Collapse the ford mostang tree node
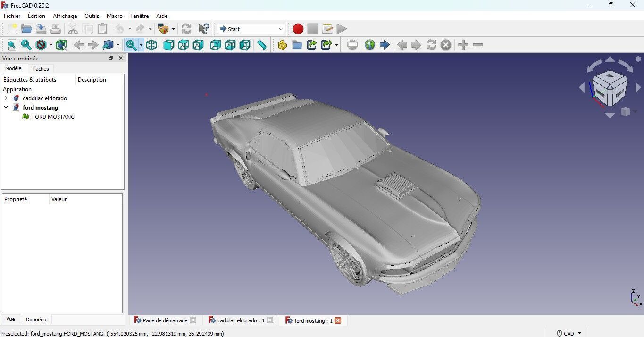Viewport: 644px width, 337px height. click(x=6, y=108)
